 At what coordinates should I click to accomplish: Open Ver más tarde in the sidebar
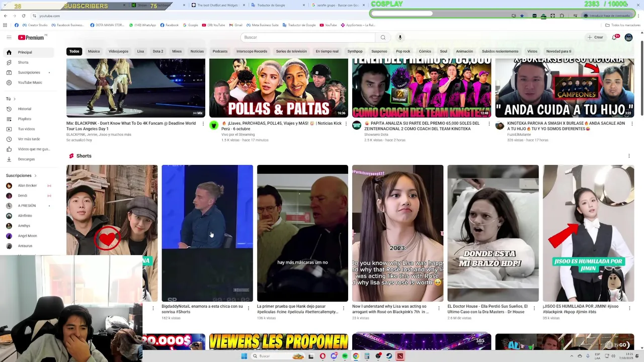[28, 139]
